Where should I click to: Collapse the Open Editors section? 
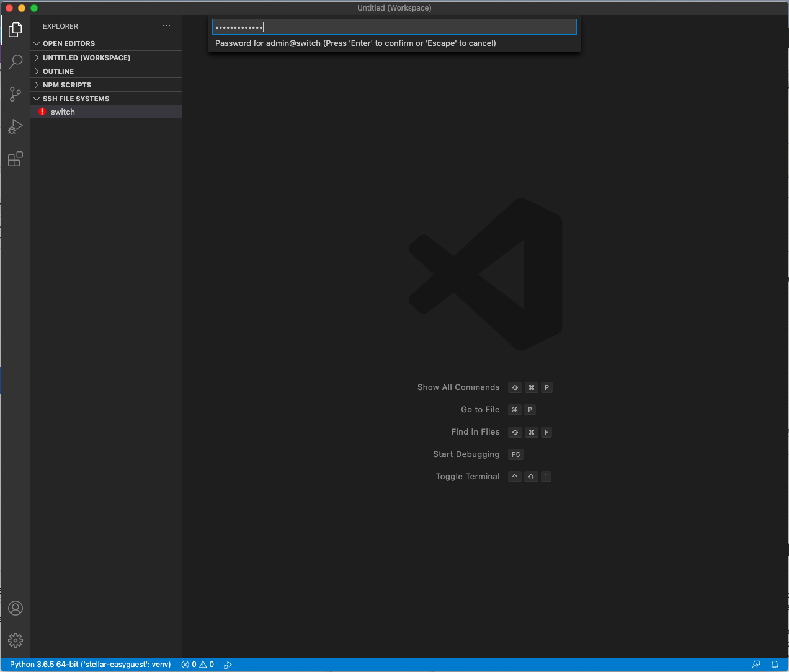69,43
